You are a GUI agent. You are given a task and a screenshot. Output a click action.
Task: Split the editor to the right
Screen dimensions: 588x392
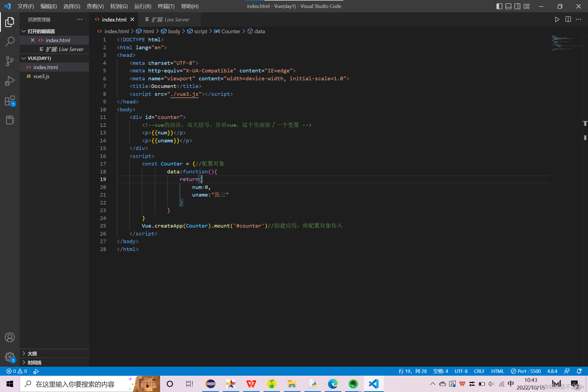[x=568, y=20]
